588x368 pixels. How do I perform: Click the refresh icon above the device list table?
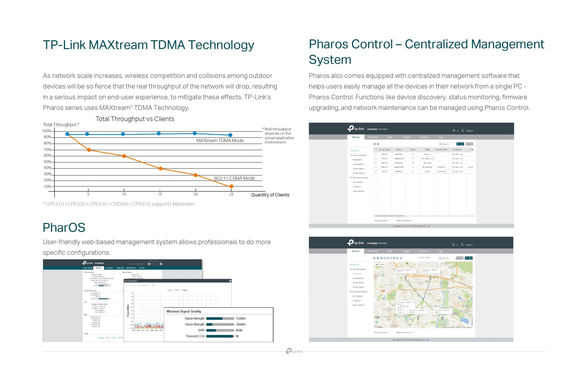(x=375, y=144)
